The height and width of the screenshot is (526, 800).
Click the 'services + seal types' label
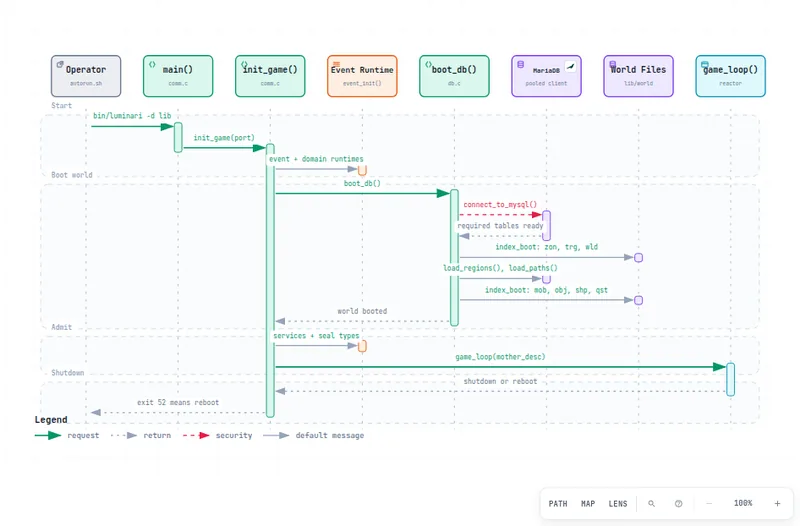pyautogui.click(x=316, y=336)
